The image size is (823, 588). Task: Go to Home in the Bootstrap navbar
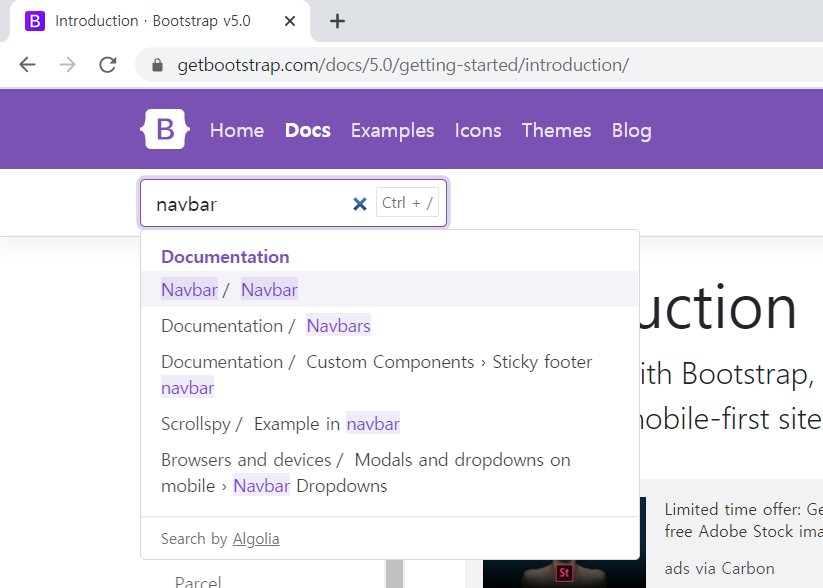[x=237, y=130]
